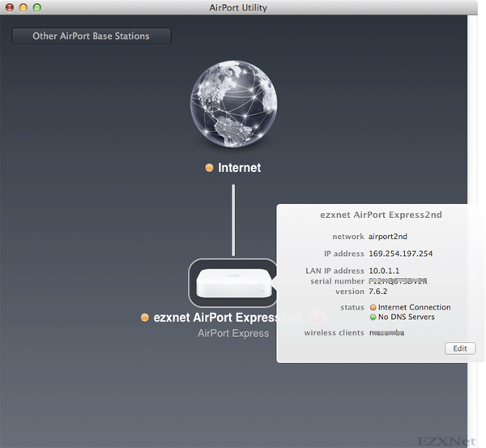
Task: Minimize the AirPort Utility window
Action: (23, 7)
